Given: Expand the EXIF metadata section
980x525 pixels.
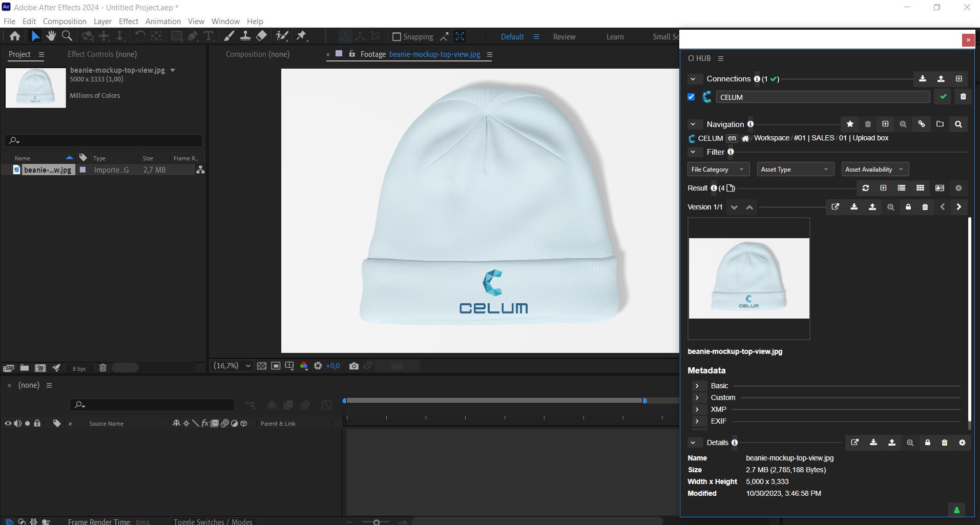Looking at the screenshot, I should 697,421.
